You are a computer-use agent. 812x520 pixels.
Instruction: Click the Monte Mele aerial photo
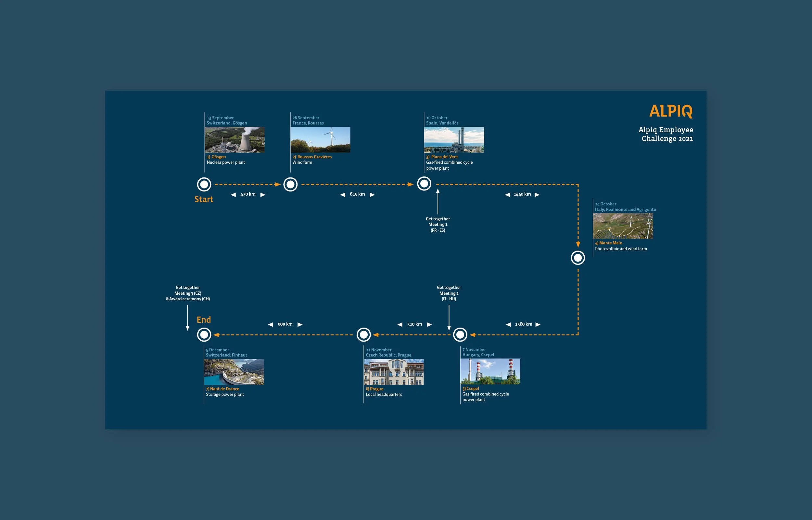623,226
